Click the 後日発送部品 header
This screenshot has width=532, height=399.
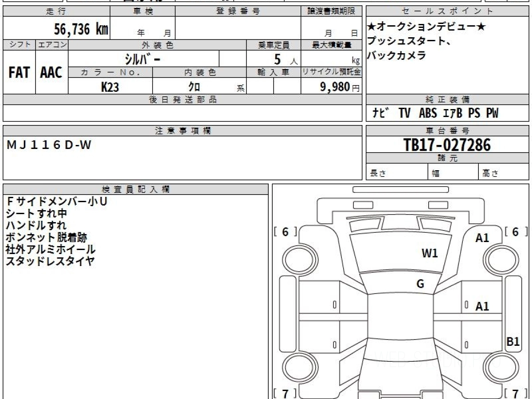click(182, 100)
